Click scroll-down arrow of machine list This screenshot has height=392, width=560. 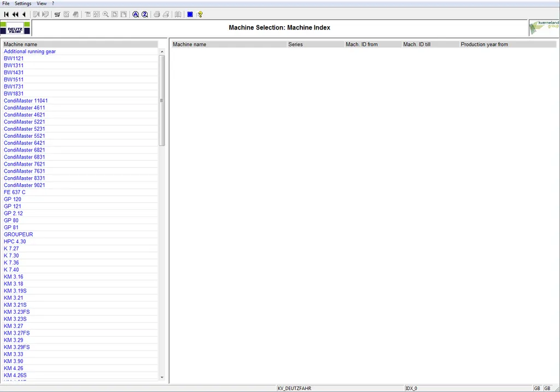point(162,377)
